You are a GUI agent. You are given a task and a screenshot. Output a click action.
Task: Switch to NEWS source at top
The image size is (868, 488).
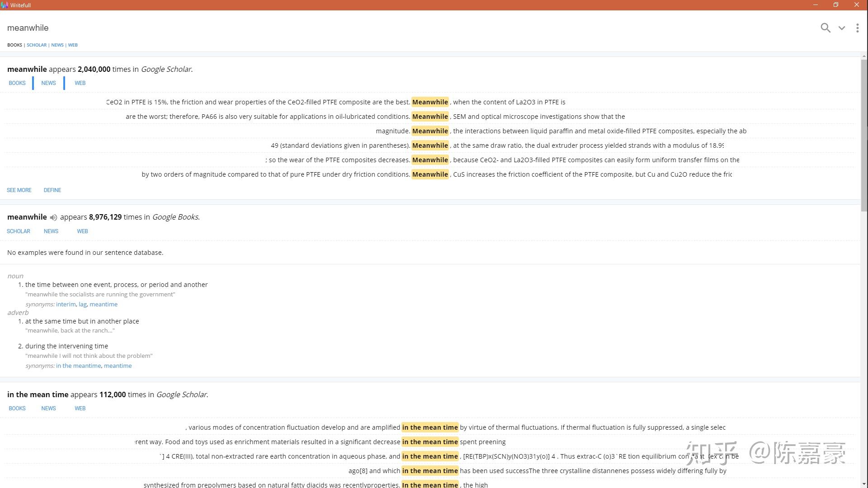tap(57, 45)
